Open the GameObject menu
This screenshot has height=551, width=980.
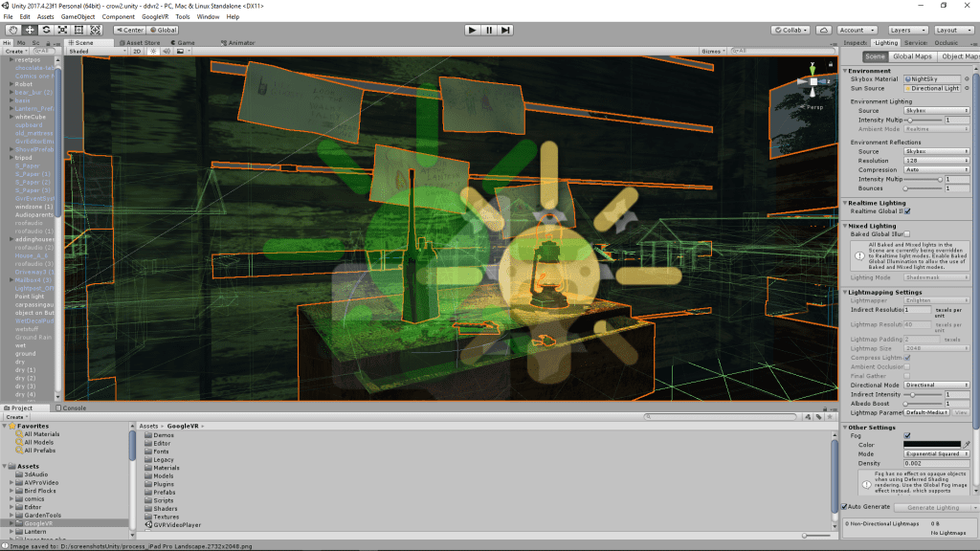[77, 16]
